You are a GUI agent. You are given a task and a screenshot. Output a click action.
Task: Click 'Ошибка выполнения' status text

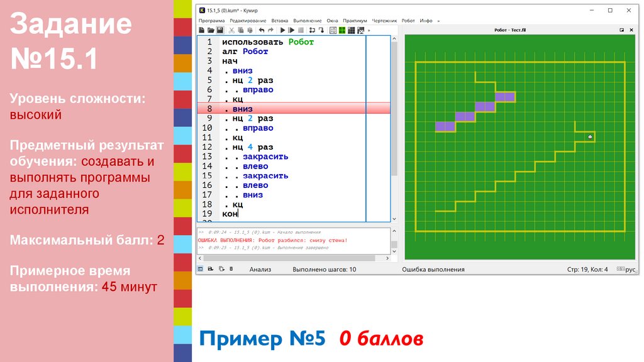coord(433,269)
